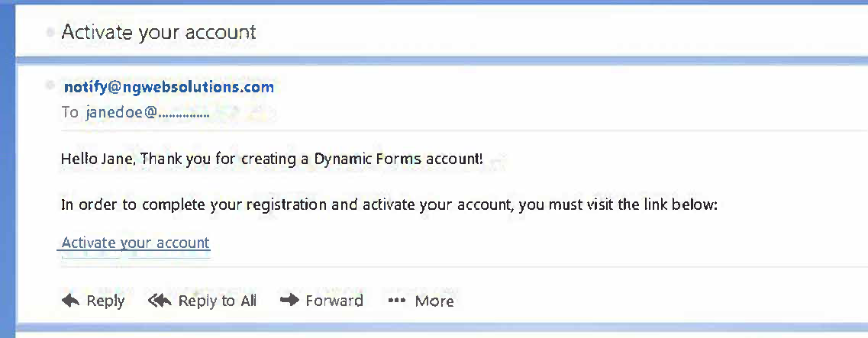The image size is (868, 338).
Task: Click the Activate your account subject heading
Action: [x=158, y=32]
